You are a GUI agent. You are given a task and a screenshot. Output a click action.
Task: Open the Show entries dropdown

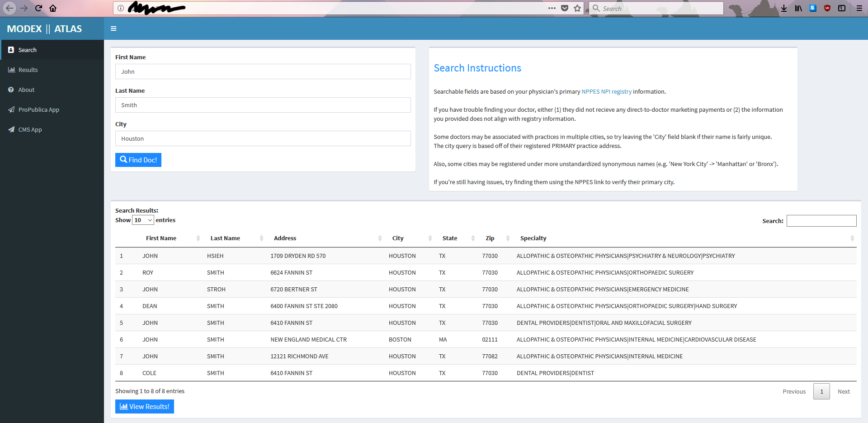pos(143,220)
